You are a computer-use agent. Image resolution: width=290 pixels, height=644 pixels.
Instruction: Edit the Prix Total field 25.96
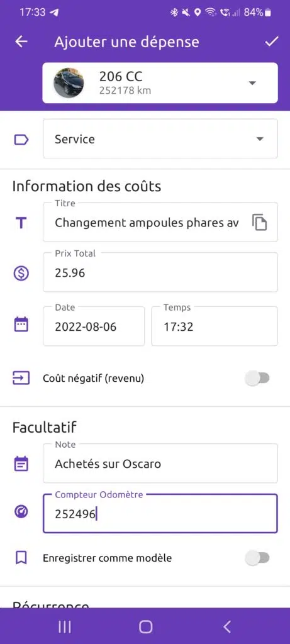160,272
